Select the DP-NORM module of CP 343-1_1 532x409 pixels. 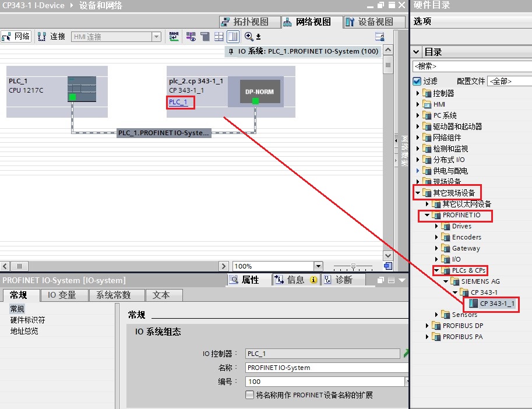pos(260,91)
